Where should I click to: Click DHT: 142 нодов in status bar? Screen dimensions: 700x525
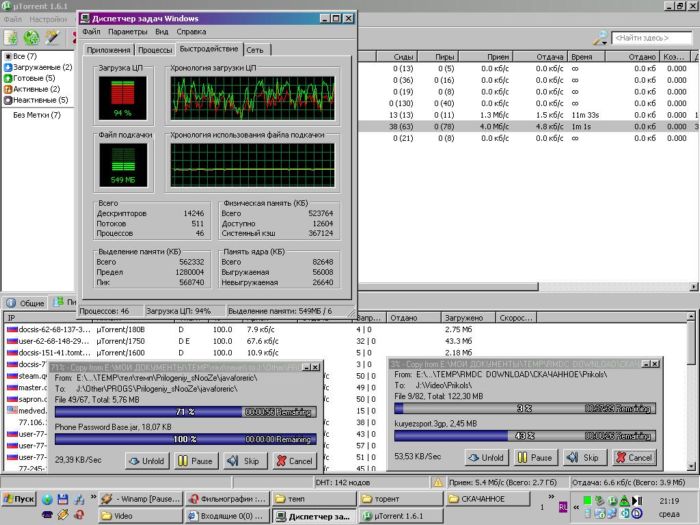pyautogui.click(x=342, y=482)
